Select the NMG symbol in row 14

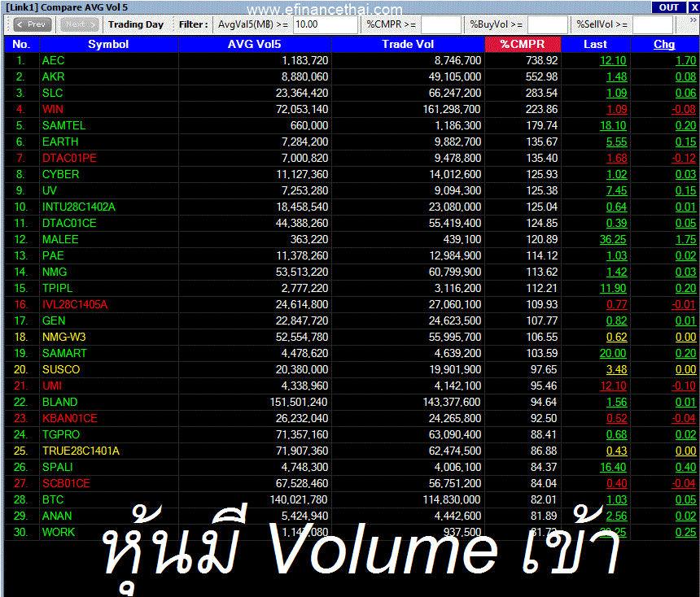[x=55, y=272]
